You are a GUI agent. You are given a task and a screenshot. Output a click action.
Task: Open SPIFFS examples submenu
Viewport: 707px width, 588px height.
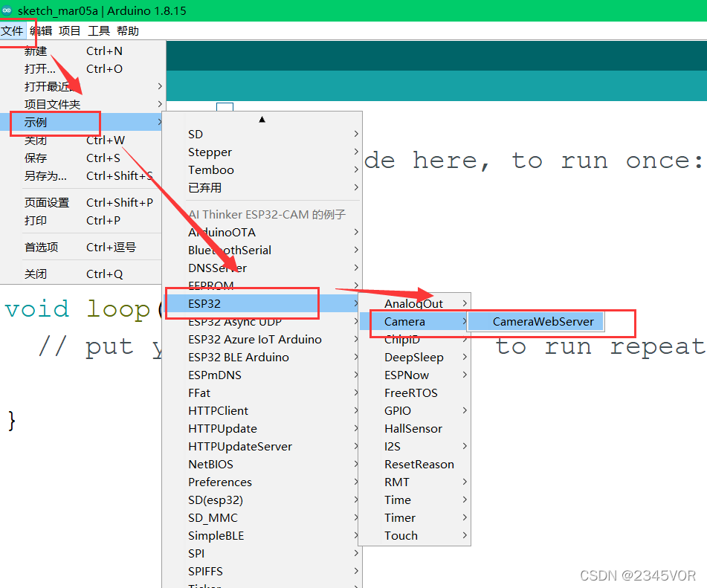[262, 571]
